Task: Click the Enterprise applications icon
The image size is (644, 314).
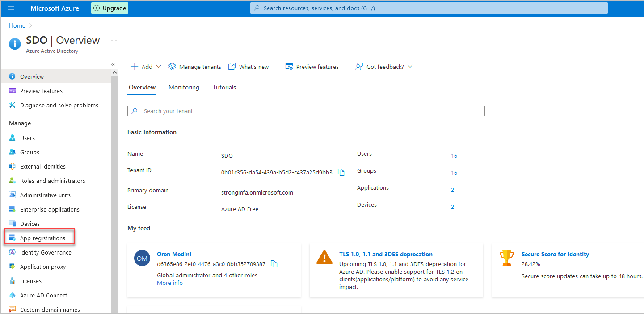Action: [x=12, y=209]
